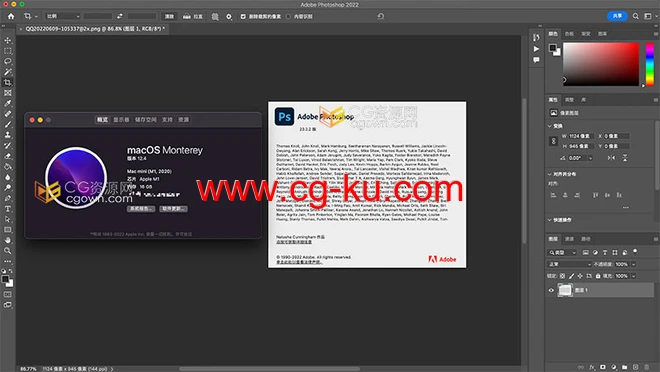
Task: Select the Blur tool
Action: 8,177
